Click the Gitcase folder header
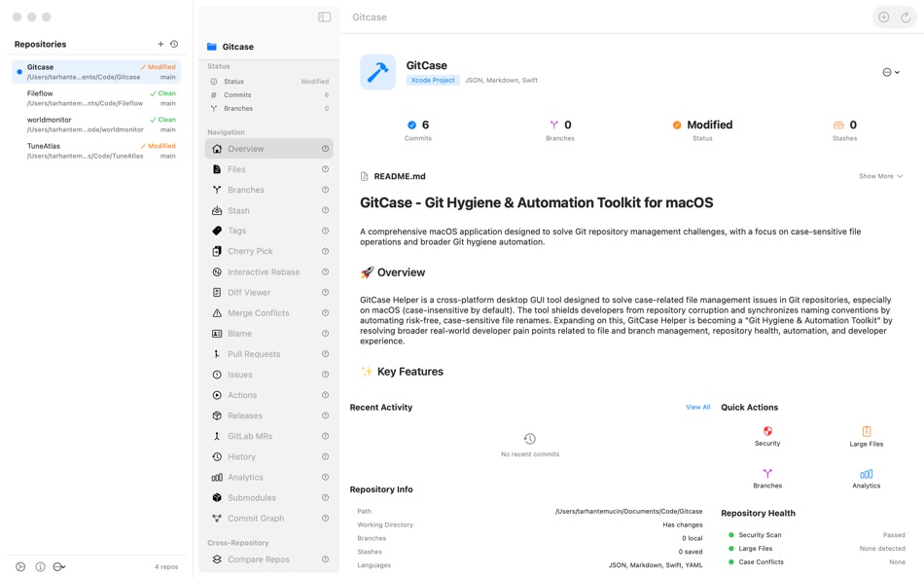924x578 pixels. (231, 47)
